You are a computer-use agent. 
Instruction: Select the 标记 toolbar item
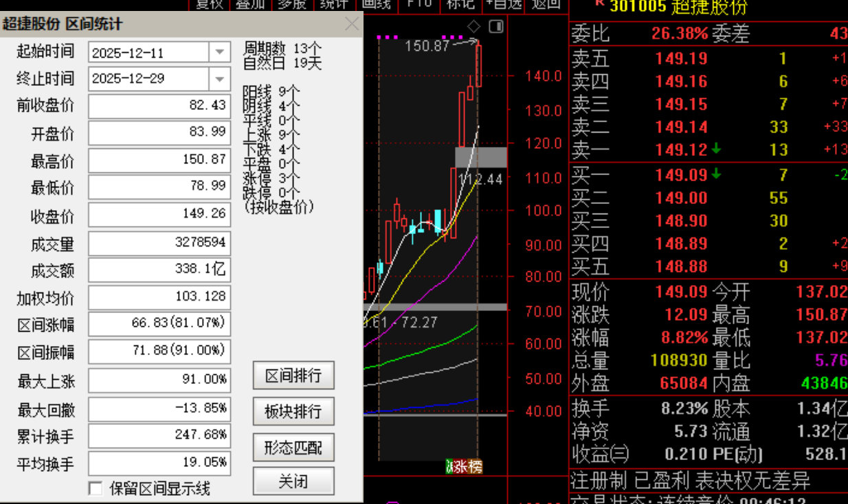click(x=460, y=3)
